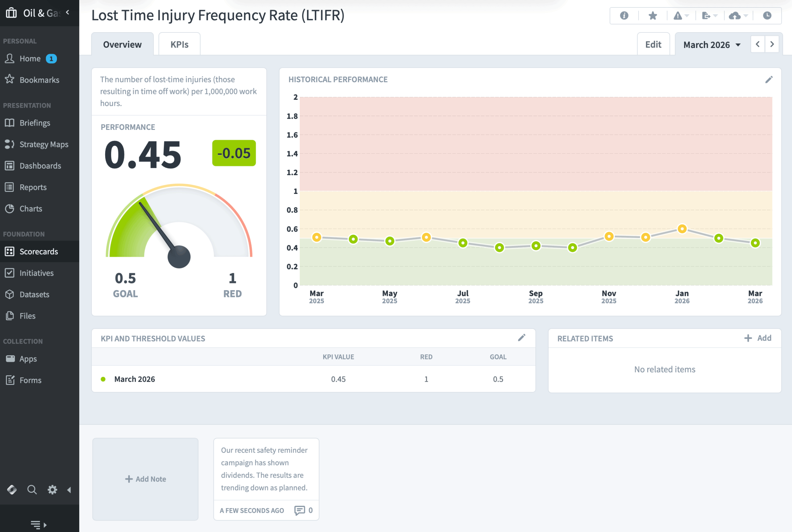Click the Edit button
This screenshot has height=532, width=792.
pos(653,44)
